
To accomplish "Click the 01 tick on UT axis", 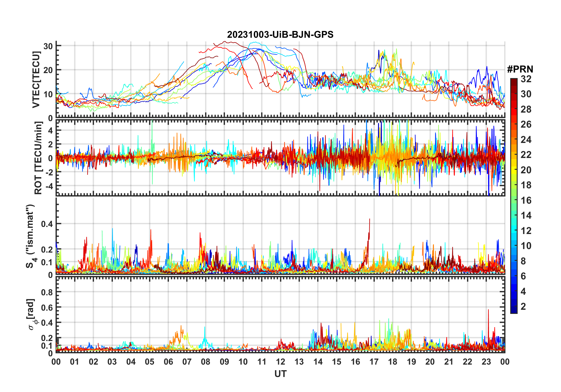I will pos(75,362).
